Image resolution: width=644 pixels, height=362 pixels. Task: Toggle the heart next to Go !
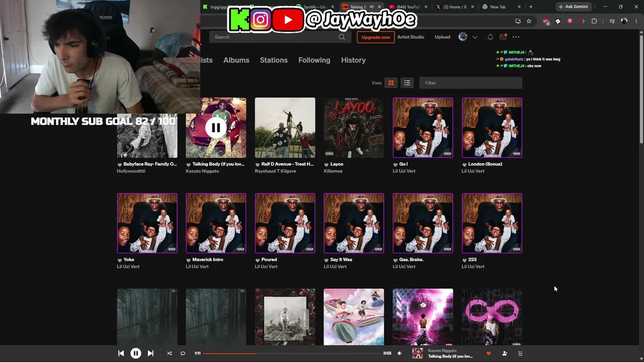395,164
